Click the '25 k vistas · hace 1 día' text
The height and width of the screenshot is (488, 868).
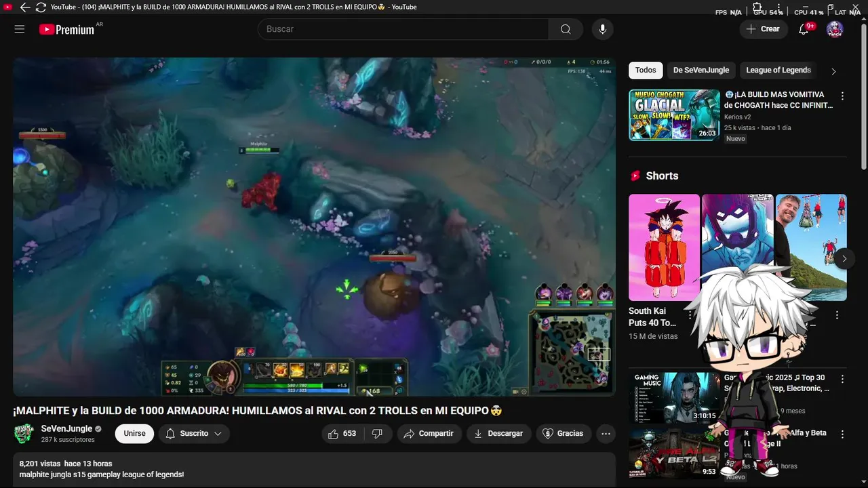(757, 128)
